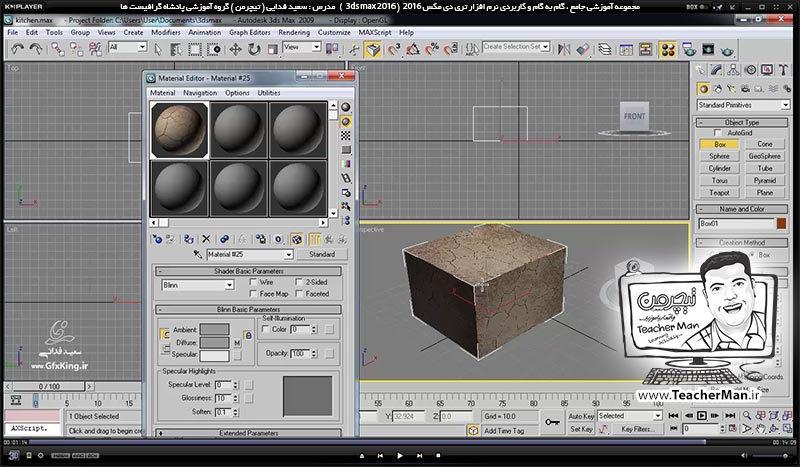Open Navigation menu in Material Editor
Viewport: 800px width, 467px height.
(x=200, y=93)
